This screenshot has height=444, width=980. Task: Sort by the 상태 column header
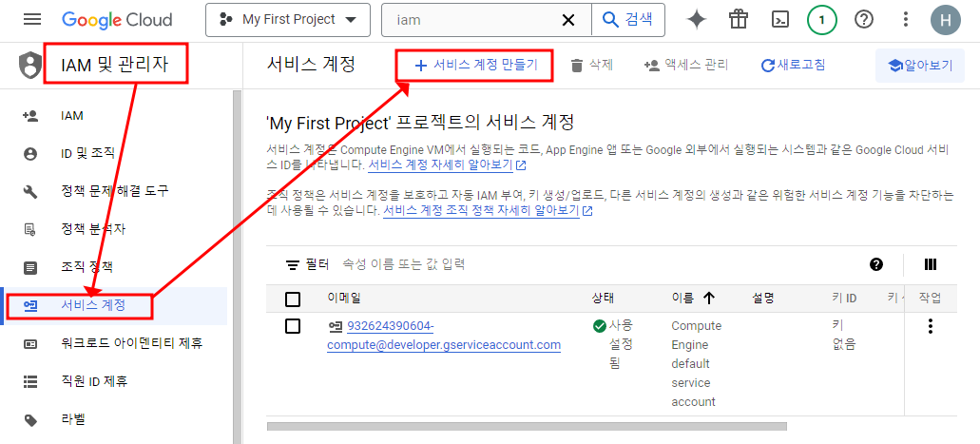click(604, 299)
